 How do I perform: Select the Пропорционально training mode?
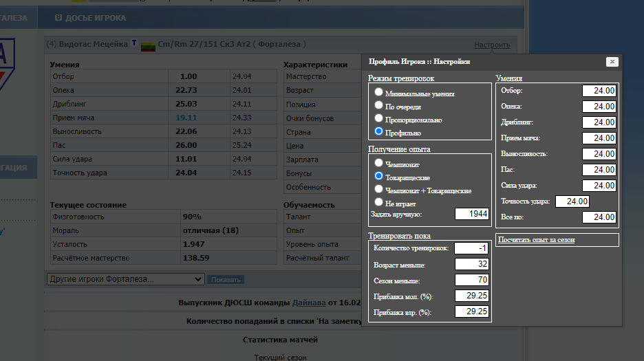tap(378, 118)
